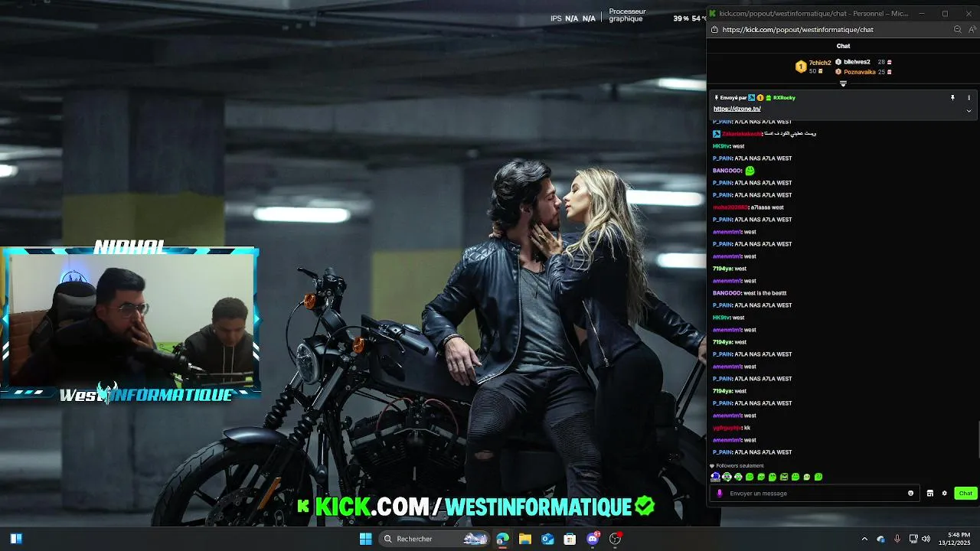The height and width of the screenshot is (551, 980).
Task: Open network settings tray icon
Action: (913, 539)
